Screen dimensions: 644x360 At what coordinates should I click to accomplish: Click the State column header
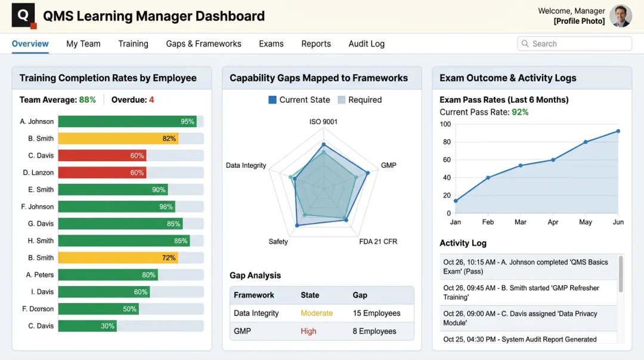coord(309,295)
